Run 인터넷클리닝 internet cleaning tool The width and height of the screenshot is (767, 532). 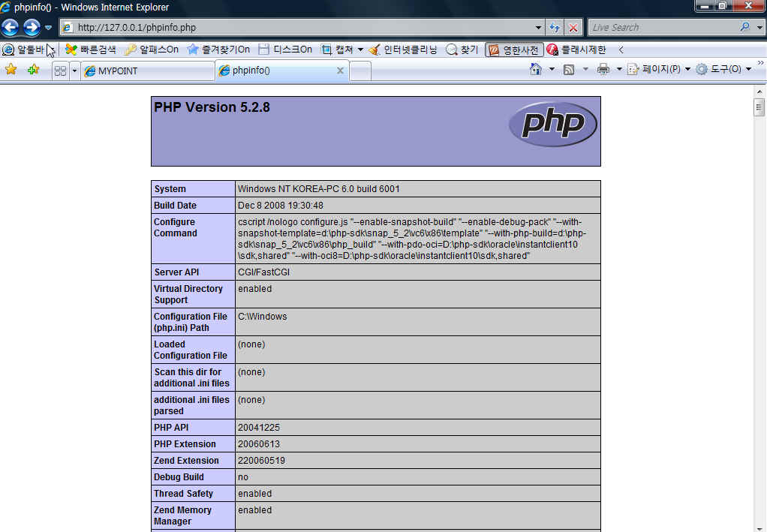(403, 50)
